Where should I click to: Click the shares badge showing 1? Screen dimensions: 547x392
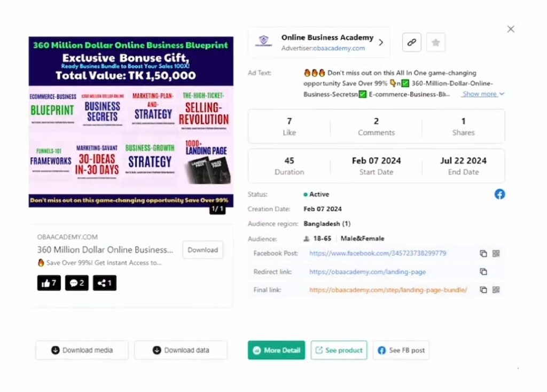(x=105, y=283)
